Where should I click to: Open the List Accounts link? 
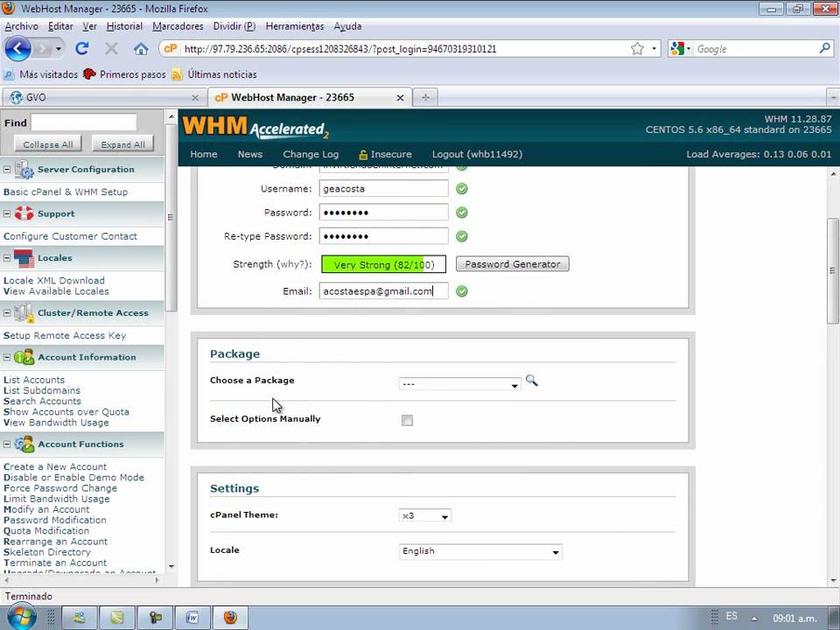34,380
